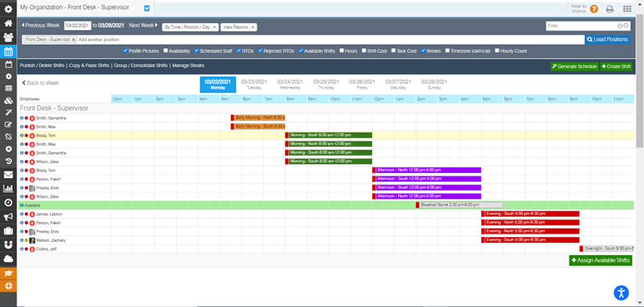Viewport: 644px width, 307px height.
Task: Toggle Rejected RTOs checkbox
Action: (260, 51)
